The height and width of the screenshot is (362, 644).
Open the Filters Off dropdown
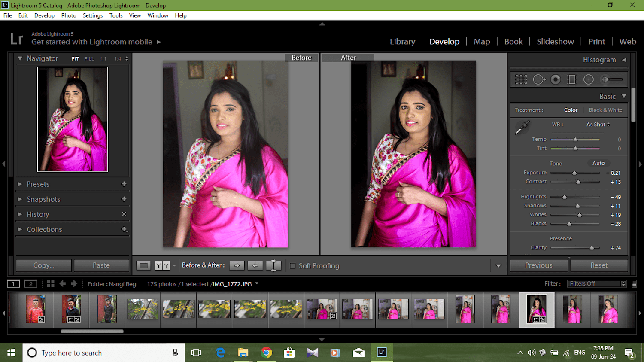click(597, 284)
